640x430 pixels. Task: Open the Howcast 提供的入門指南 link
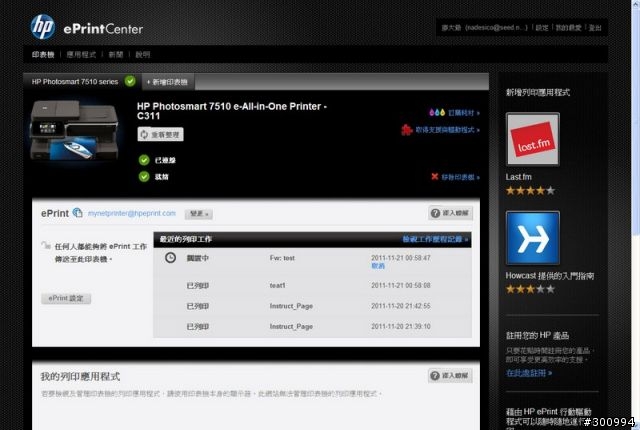pyautogui.click(x=550, y=276)
